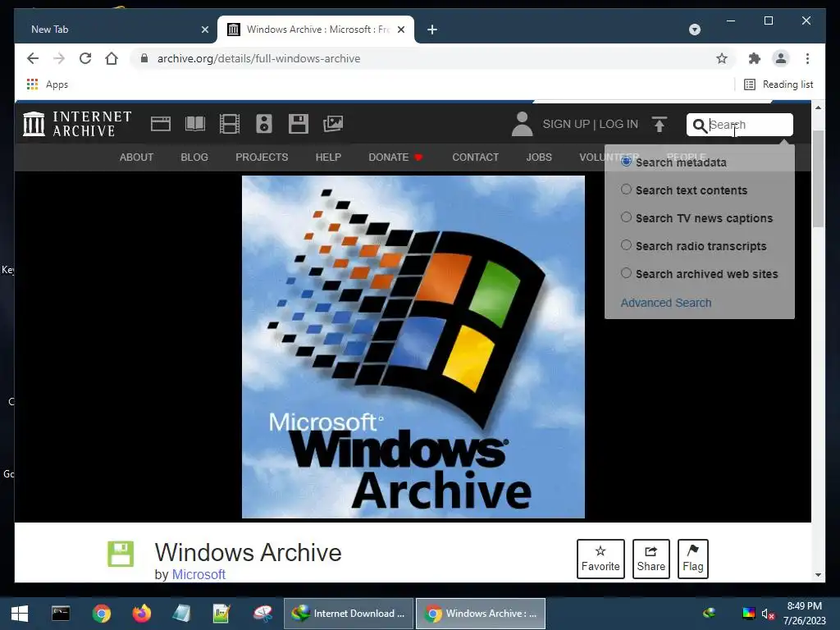
Task: Click the Windows Archive cover image
Action: click(x=413, y=347)
